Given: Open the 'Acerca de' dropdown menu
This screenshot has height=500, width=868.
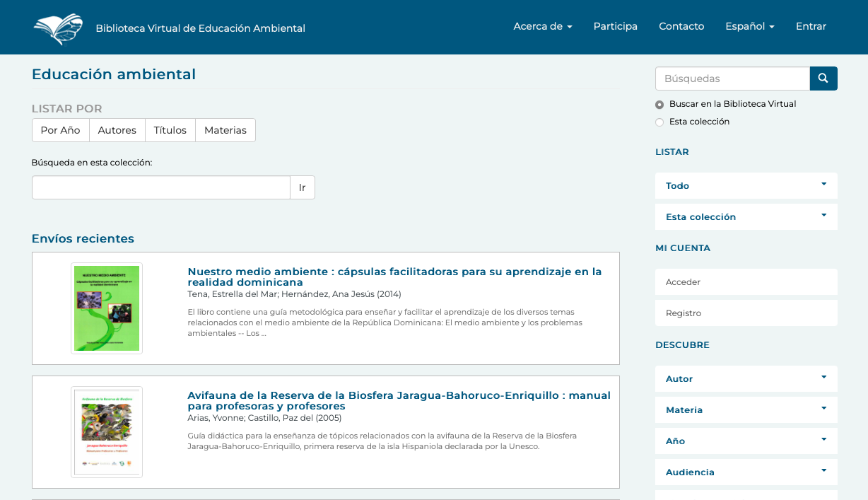Looking at the screenshot, I should point(542,26).
